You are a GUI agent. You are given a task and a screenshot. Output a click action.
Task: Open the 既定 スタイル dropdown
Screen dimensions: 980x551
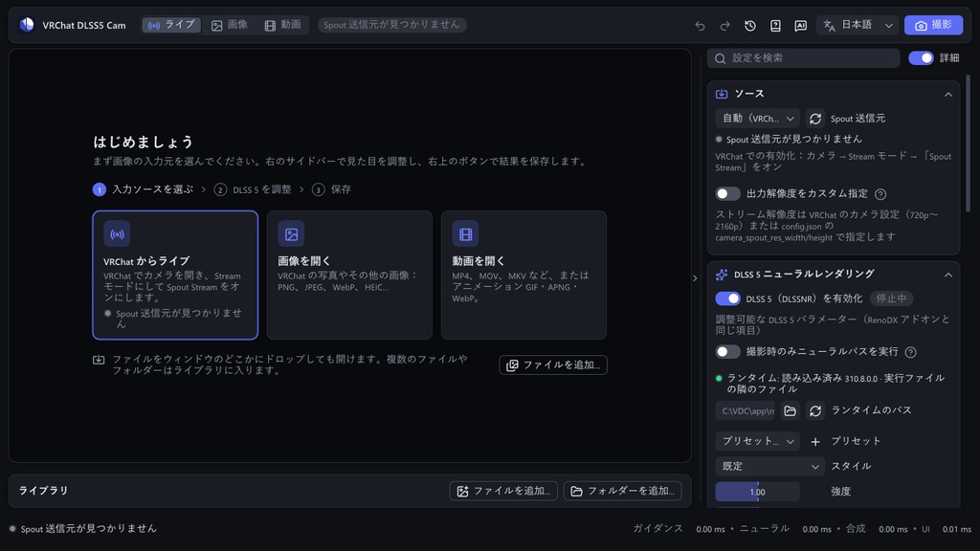[770, 466]
